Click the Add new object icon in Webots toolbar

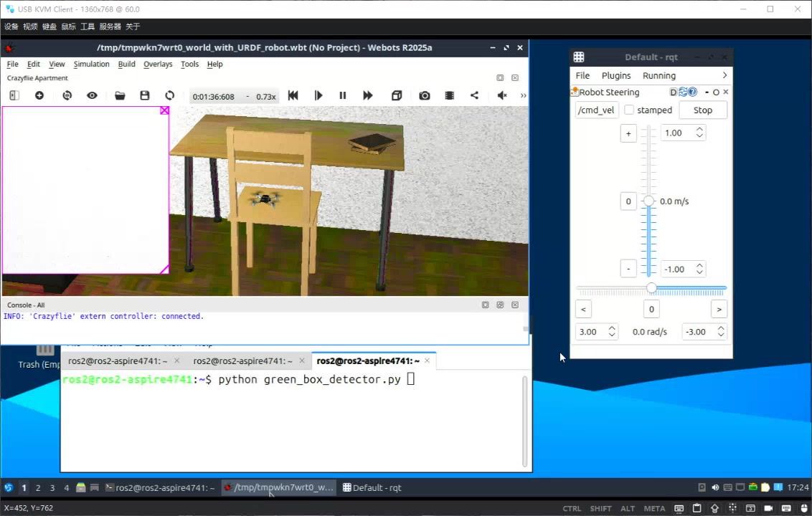tap(39, 95)
